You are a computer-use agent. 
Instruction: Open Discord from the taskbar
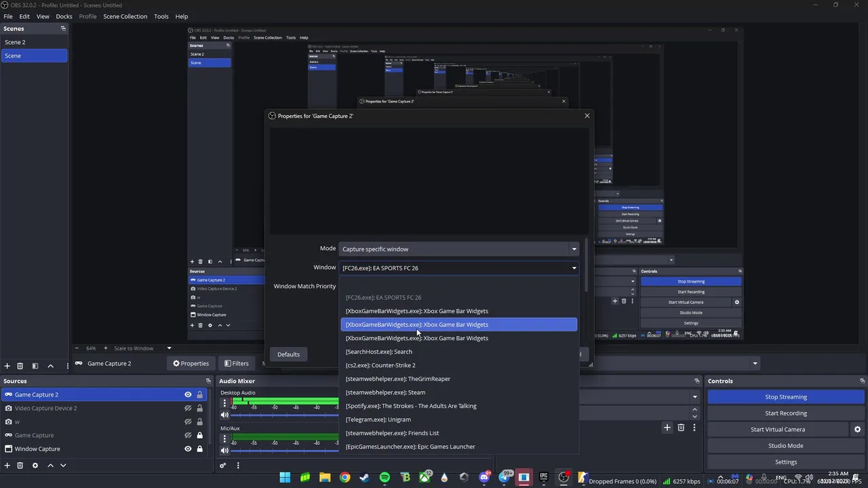coord(484,477)
